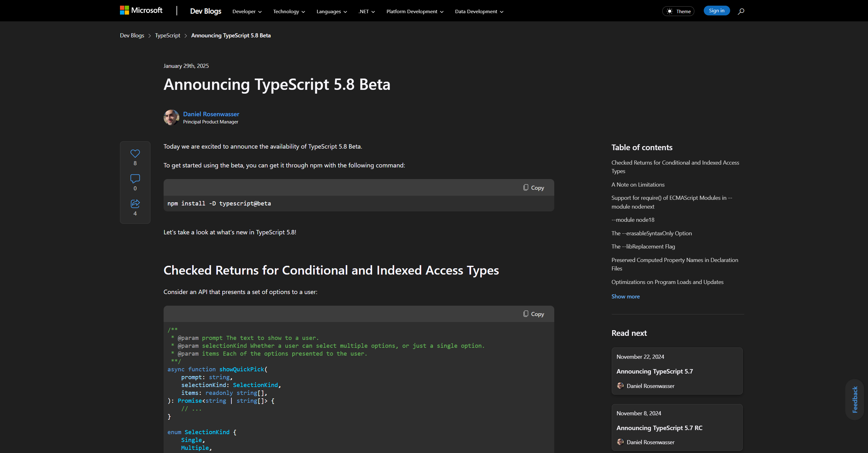Jump to The --libReplacement Flag
The width and height of the screenshot is (868, 453).
coord(643,246)
